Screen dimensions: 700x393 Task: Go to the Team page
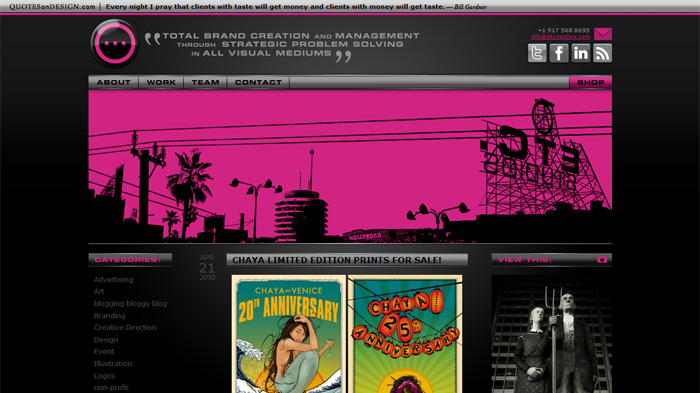(x=205, y=82)
